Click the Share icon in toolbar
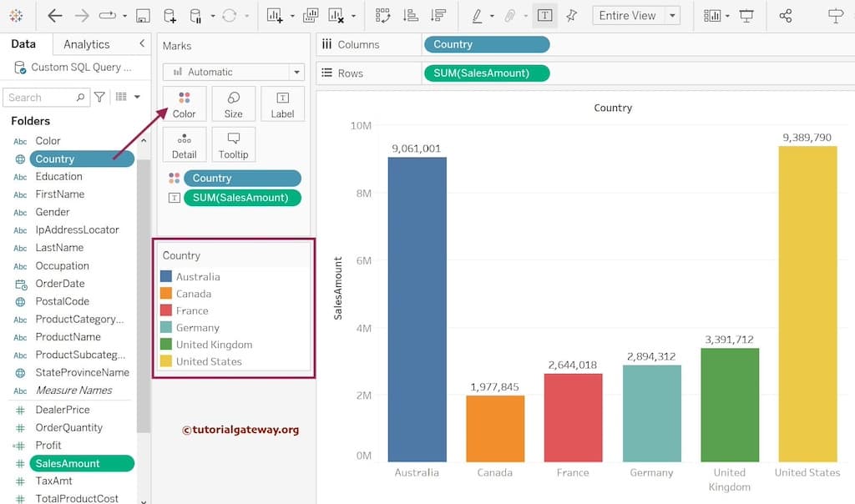Image resolution: width=855 pixels, height=504 pixels. click(x=785, y=16)
